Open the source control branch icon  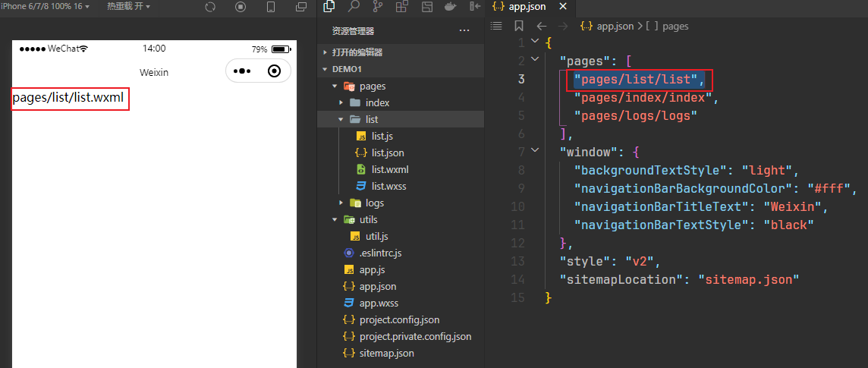tap(378, 7)
